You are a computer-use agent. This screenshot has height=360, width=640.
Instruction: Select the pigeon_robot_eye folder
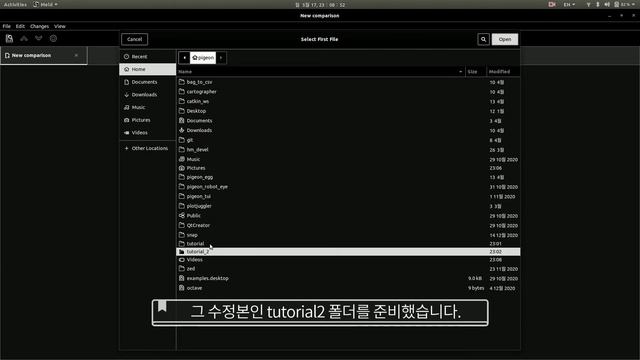coord(349,187)
